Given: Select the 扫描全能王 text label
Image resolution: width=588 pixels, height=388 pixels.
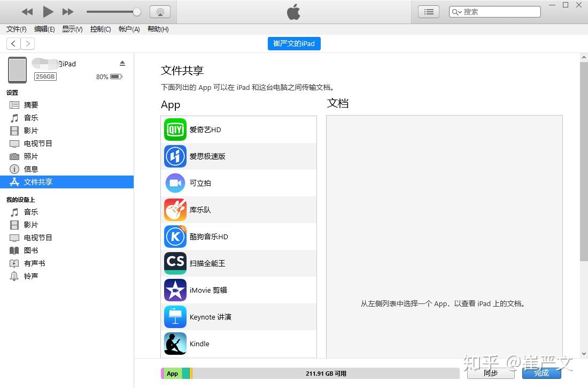Looking at the screenshot, I should coord(207,263).
